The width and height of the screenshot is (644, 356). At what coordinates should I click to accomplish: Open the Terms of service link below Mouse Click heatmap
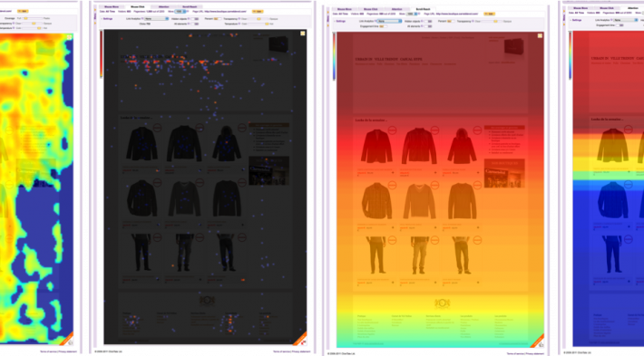(282, 351)
